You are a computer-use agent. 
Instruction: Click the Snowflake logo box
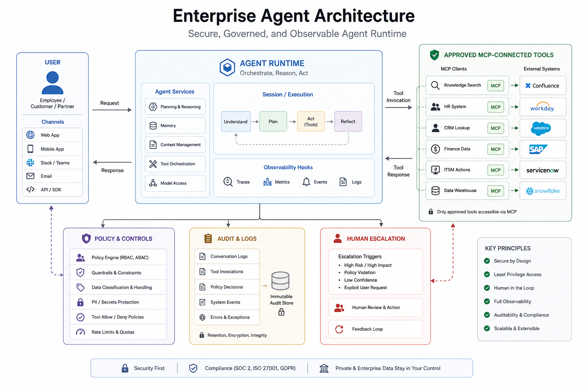(543, 191)
